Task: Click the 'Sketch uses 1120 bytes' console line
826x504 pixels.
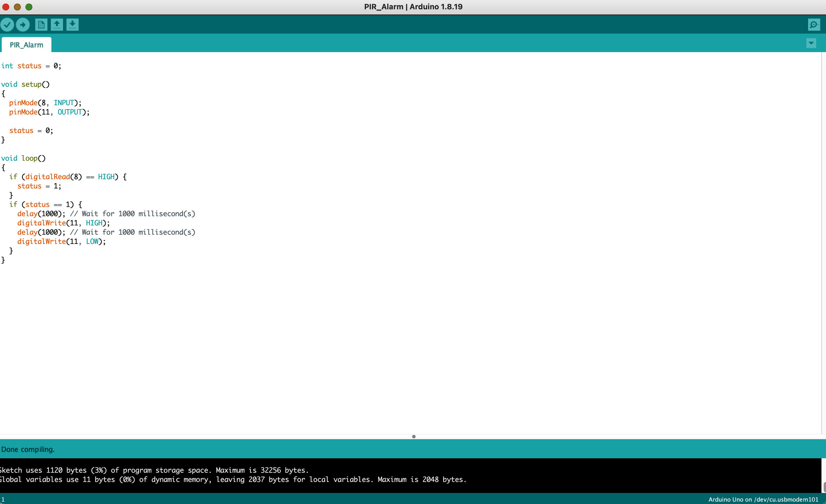Action: coord(154,470)
